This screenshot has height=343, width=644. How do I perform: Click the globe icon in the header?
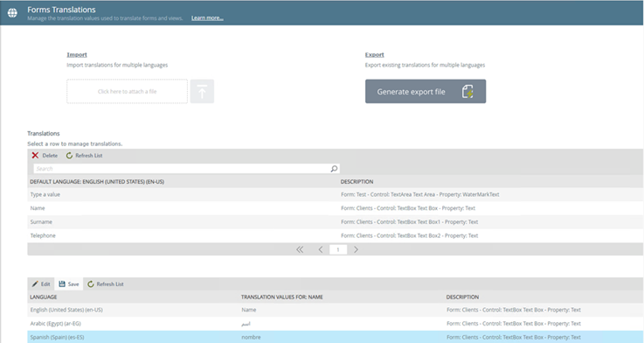[x=12, y=13]
